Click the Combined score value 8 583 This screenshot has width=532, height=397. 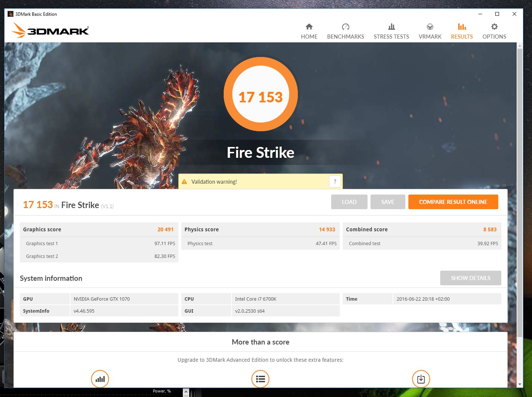(490, 229)
